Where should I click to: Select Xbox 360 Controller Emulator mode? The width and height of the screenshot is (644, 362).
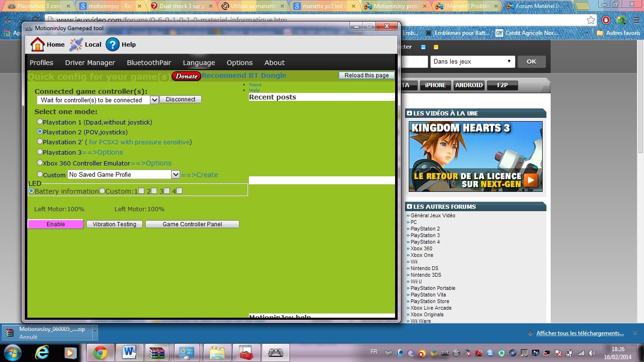(x=40, y=163)
